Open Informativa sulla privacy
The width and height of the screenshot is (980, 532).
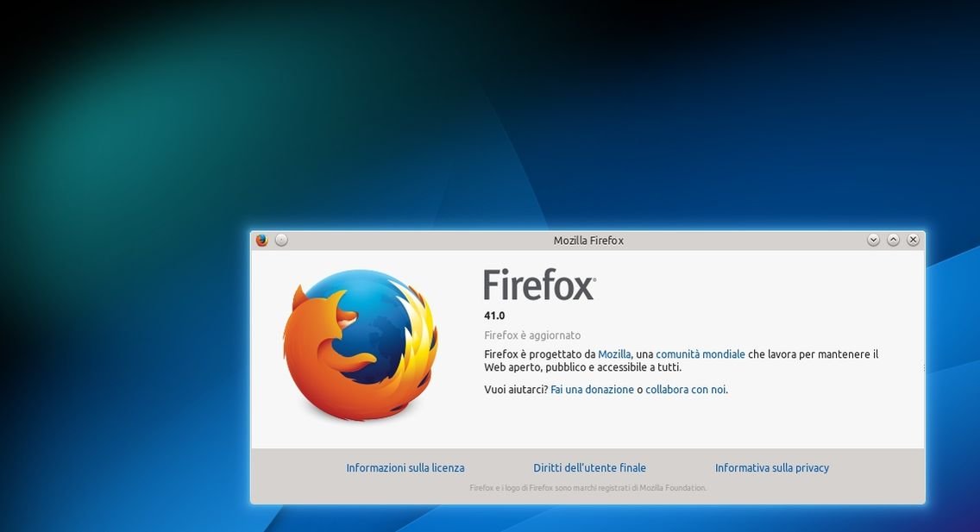pos(772,467)
